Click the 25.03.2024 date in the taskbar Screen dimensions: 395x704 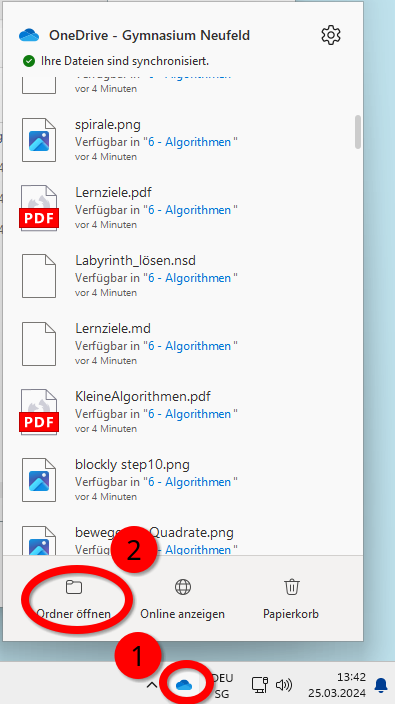point(337,693)
